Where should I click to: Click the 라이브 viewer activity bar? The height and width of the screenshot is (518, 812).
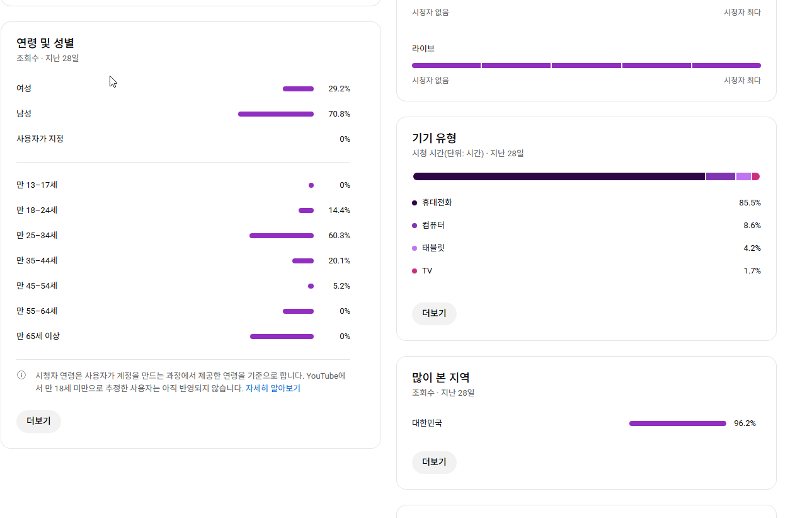tap(586, 66)
